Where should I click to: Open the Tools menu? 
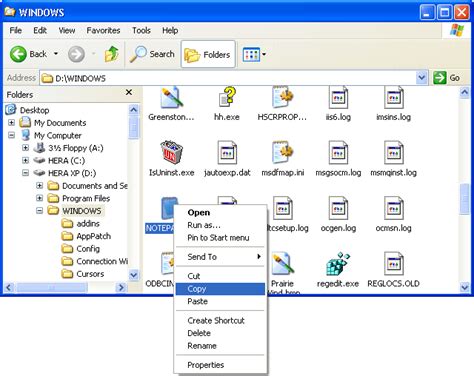(141, 31)
